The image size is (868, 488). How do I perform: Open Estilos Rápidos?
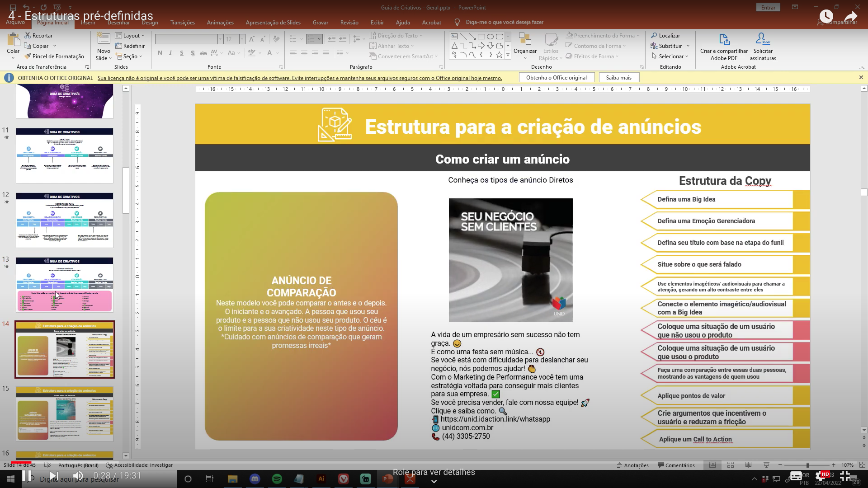click(551, 45)
